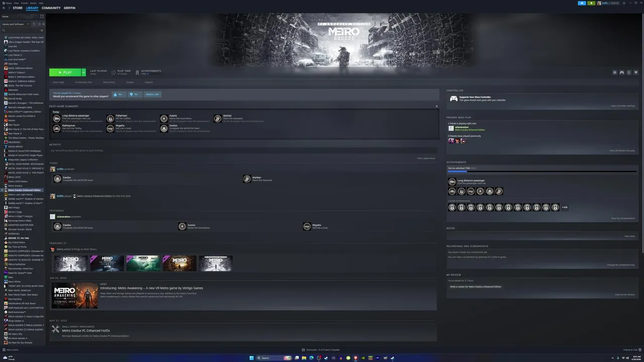Click Regatta achievement icon in summary
The height and width of the screenshot is (362, 644).
coord(110,128)
